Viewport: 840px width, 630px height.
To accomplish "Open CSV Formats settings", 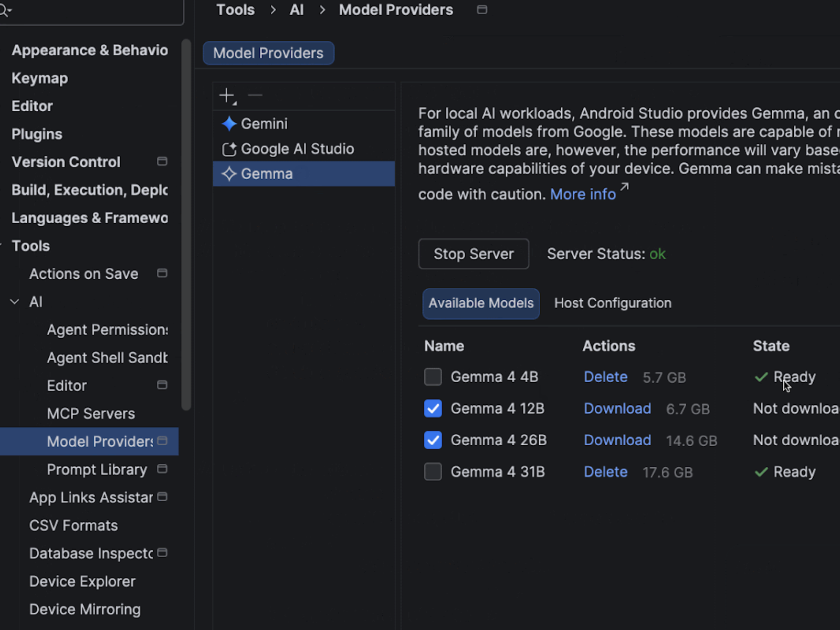I will tap(73, 526).
